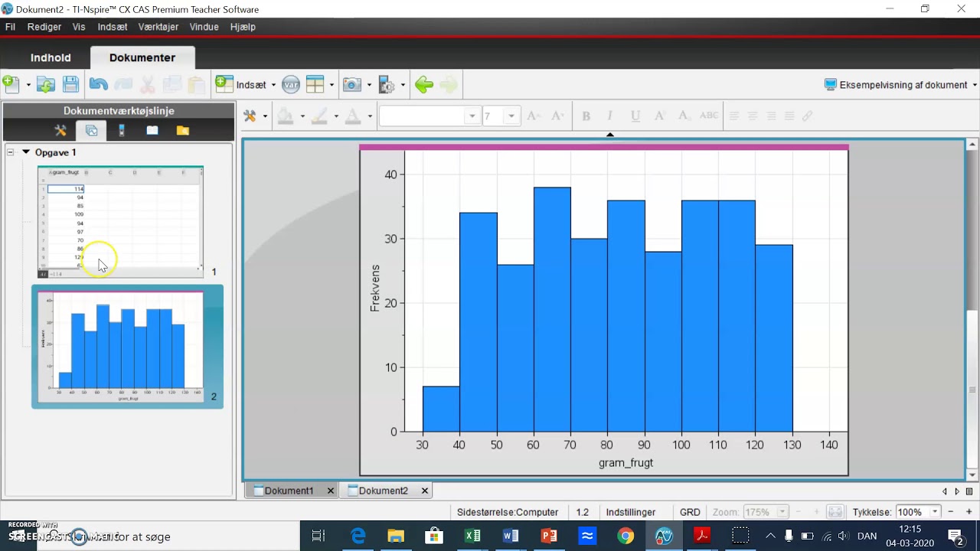
Task: Expand the screen capture dropdown arrow
Action: click(369, 85)
